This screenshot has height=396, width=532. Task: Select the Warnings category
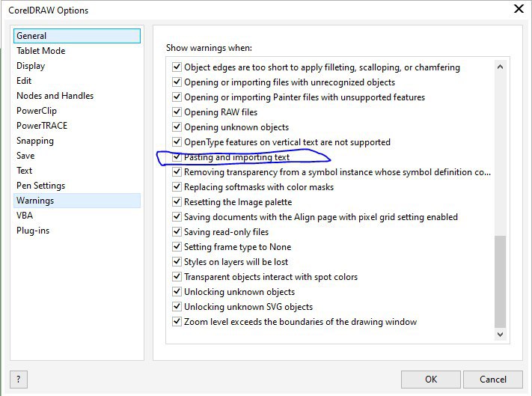(x=77, y=201)
